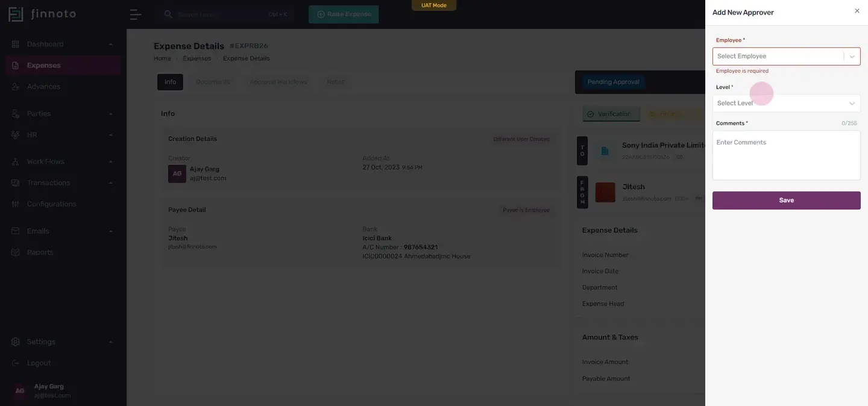Click the UAT Mode badge
Viewport: 868px width, 406px height.
click(434, 5)
